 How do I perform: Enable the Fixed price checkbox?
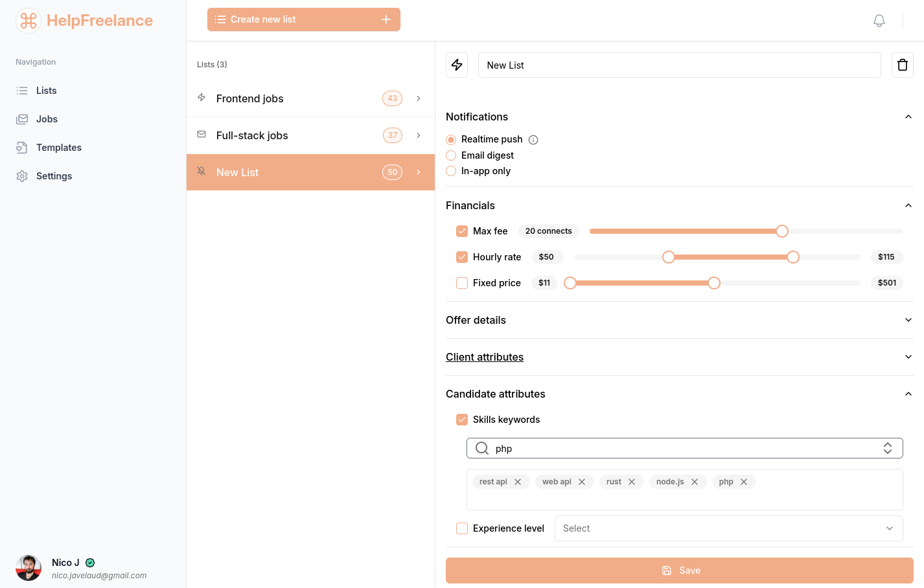coord(462,283)
